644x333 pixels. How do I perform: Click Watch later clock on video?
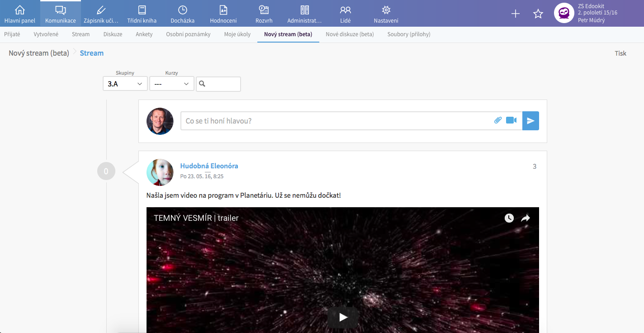click(509, 218)
